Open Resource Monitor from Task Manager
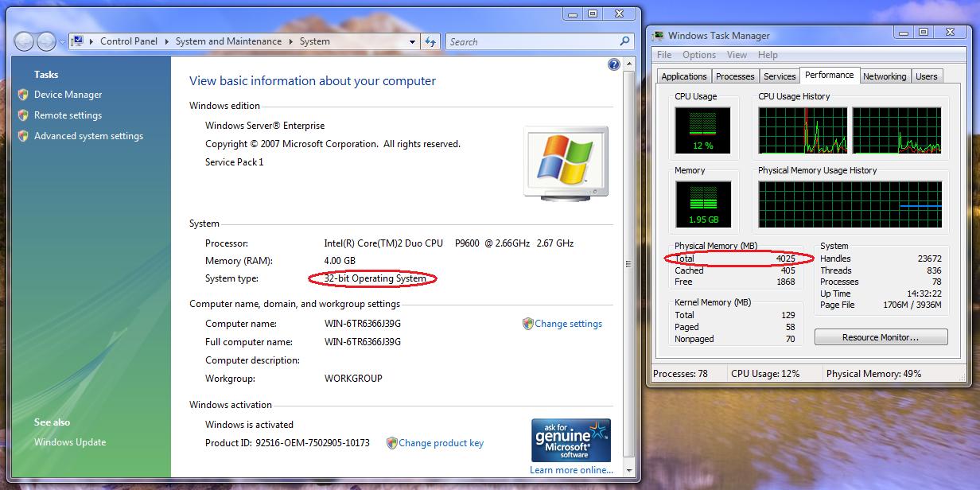 point(881,337)
